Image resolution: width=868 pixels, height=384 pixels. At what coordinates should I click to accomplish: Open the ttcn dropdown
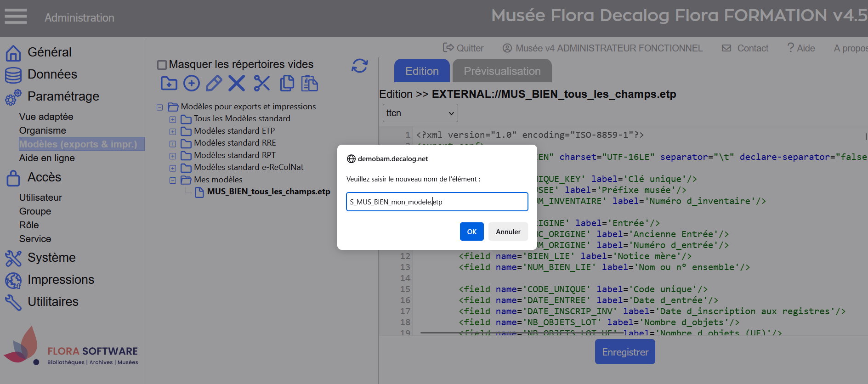coord(420,113)
